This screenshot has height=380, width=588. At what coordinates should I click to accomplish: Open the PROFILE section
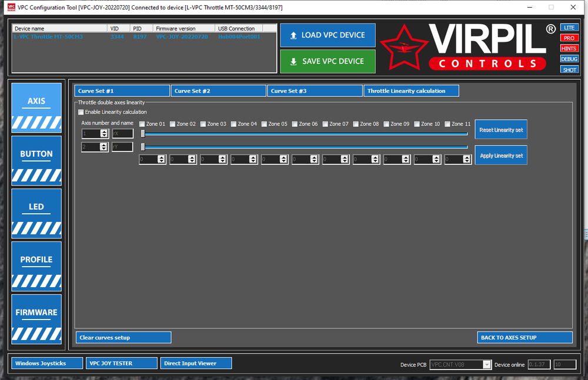click(36, 267)
